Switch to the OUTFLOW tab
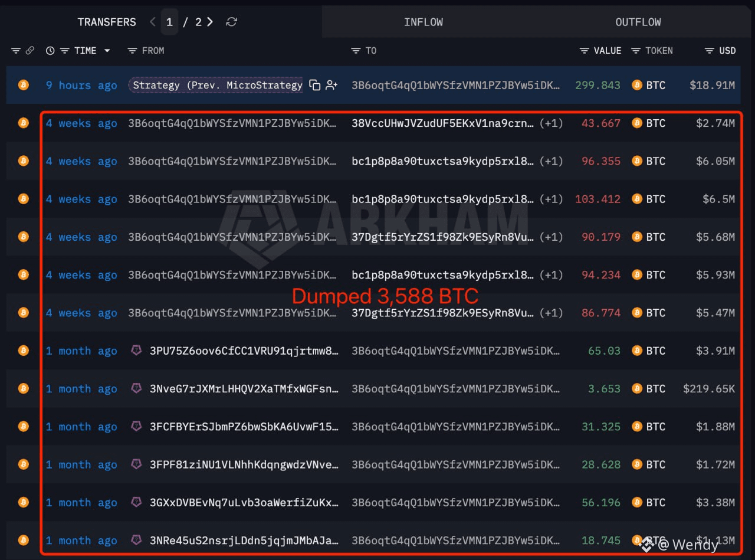755x560 pixels. pos(638,22)
